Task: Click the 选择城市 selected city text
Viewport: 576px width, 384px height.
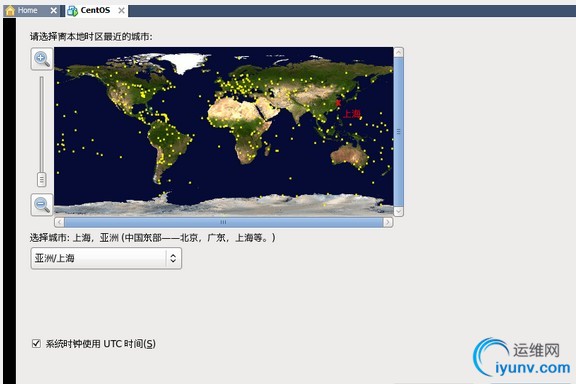Action: 152,238
